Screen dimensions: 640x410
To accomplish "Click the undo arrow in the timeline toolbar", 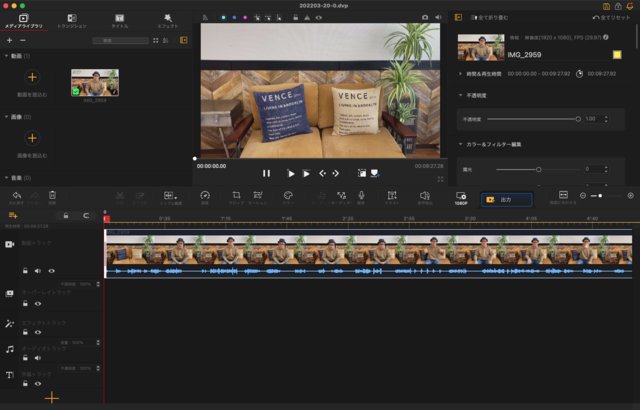I will click(16, 196).
